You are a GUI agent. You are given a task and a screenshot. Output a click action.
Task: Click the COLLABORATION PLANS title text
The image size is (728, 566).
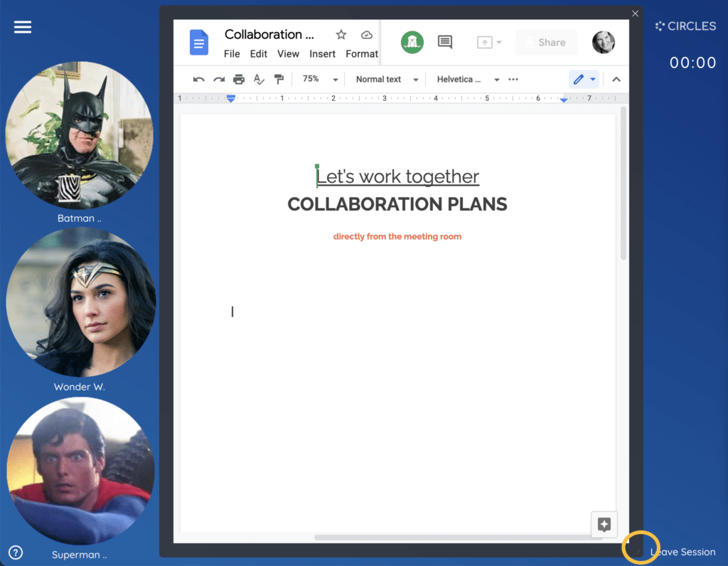(397, 204)
